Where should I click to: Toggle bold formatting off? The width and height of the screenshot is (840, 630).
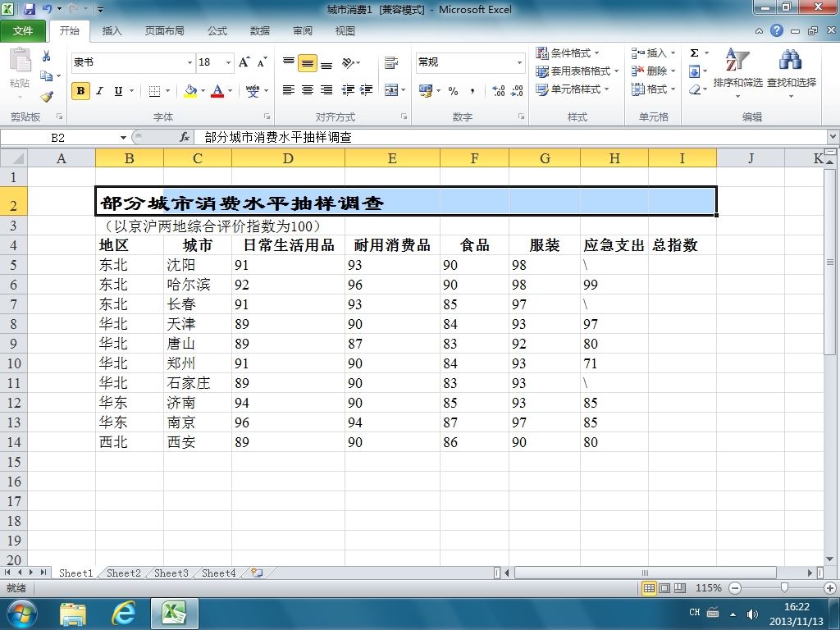(81, 91)
